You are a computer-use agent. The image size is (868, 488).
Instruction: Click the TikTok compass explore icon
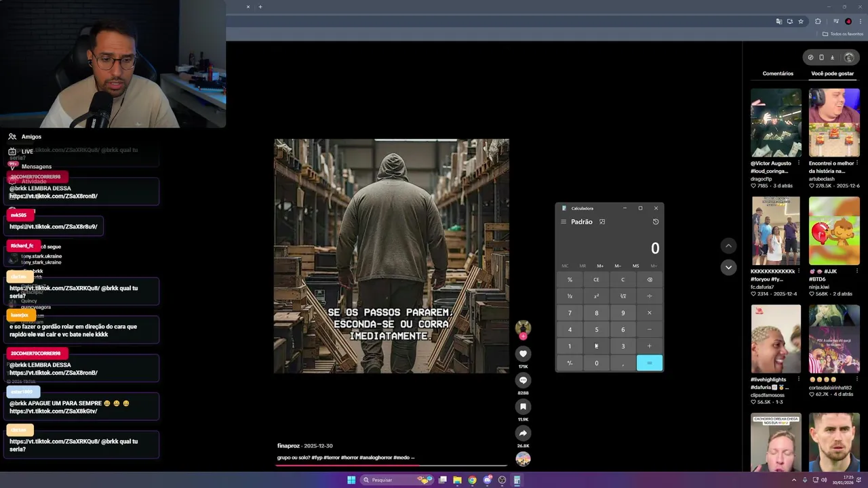pos(810,58)
